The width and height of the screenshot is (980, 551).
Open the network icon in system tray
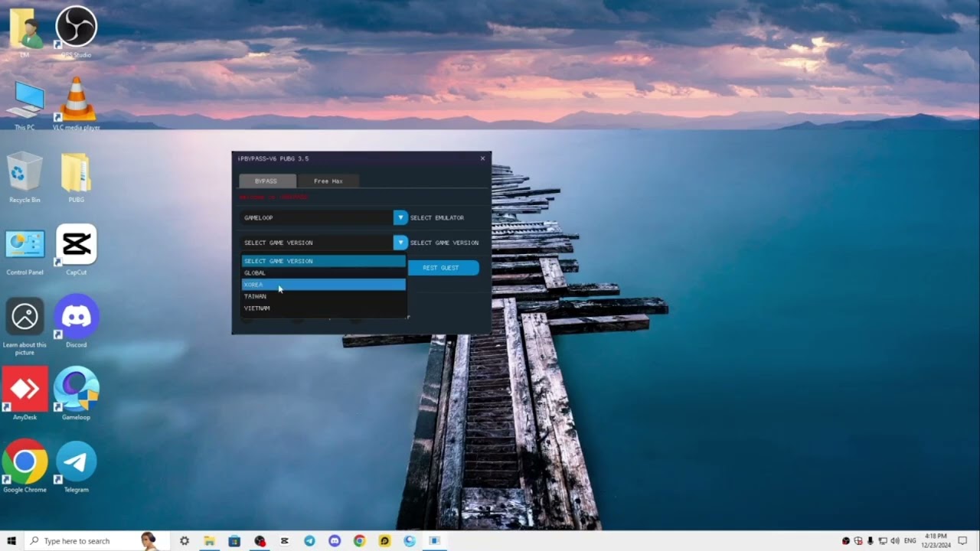pyautogui.click(x=883, y=541)
